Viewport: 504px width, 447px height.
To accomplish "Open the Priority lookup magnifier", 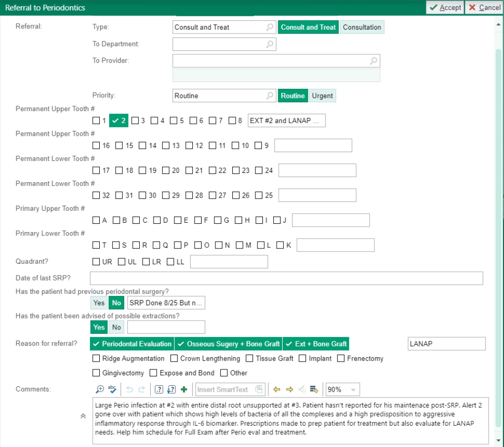I will pos(270,95).
